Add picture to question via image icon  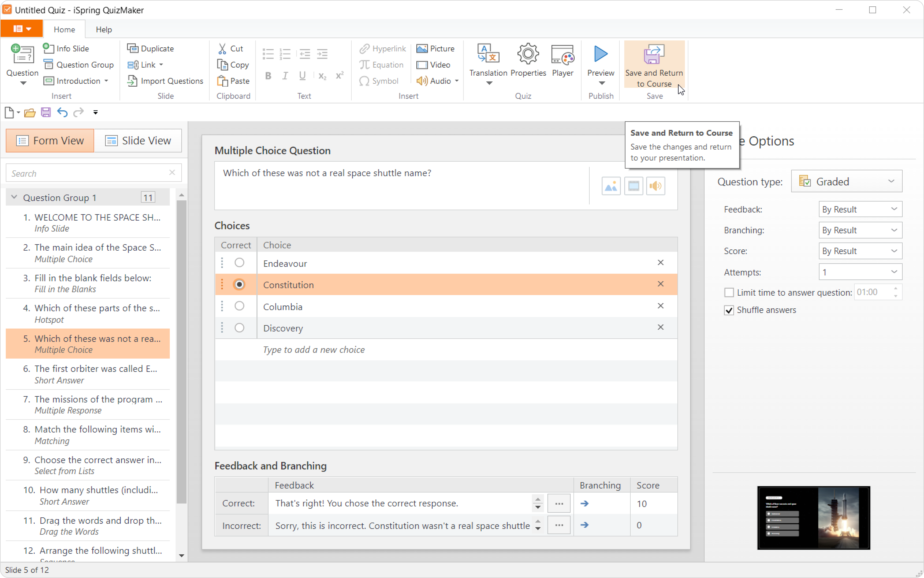611,186
